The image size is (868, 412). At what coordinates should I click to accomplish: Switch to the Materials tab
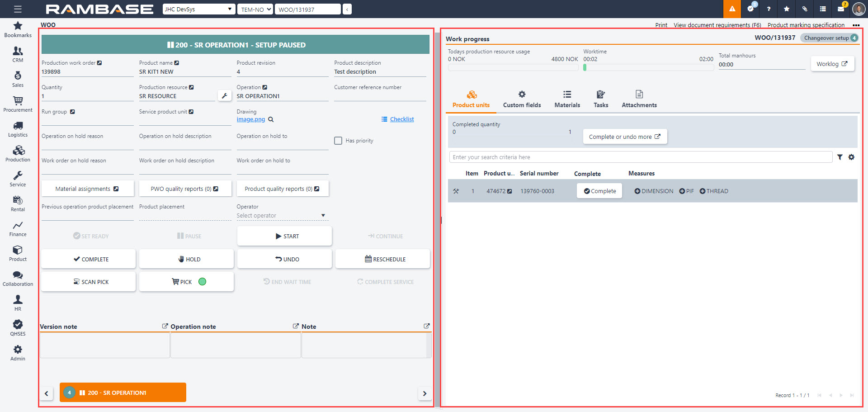tap(567, 99)
